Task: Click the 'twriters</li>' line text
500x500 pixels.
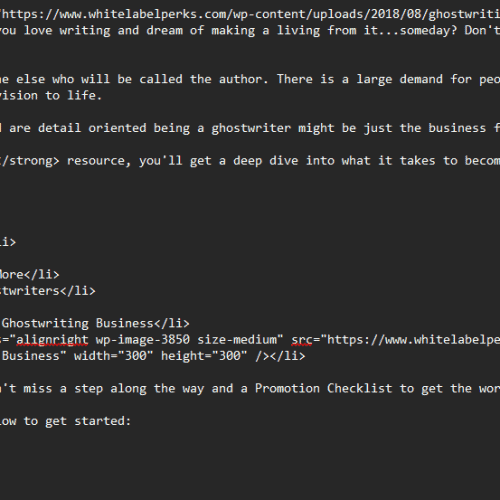Action: (x=48, y=291)
